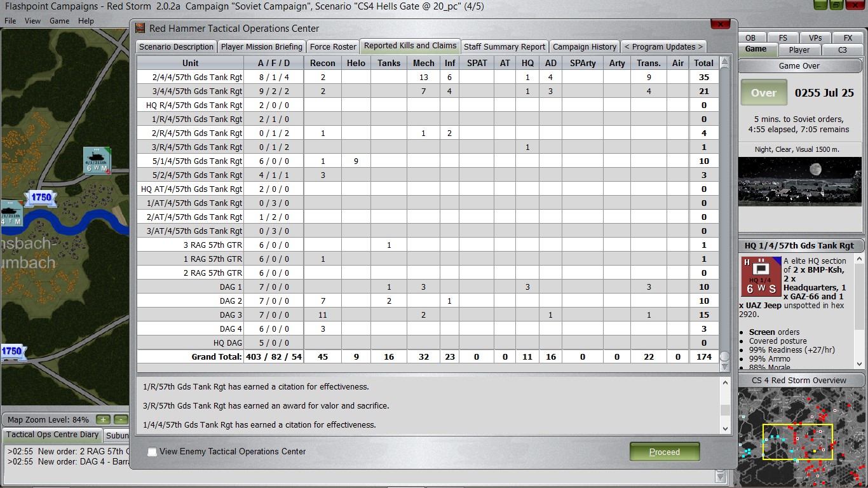The image size is (868, 488).
Task: Select the Tactical Ops Centre Diary tab
Action: pos(53,435)
